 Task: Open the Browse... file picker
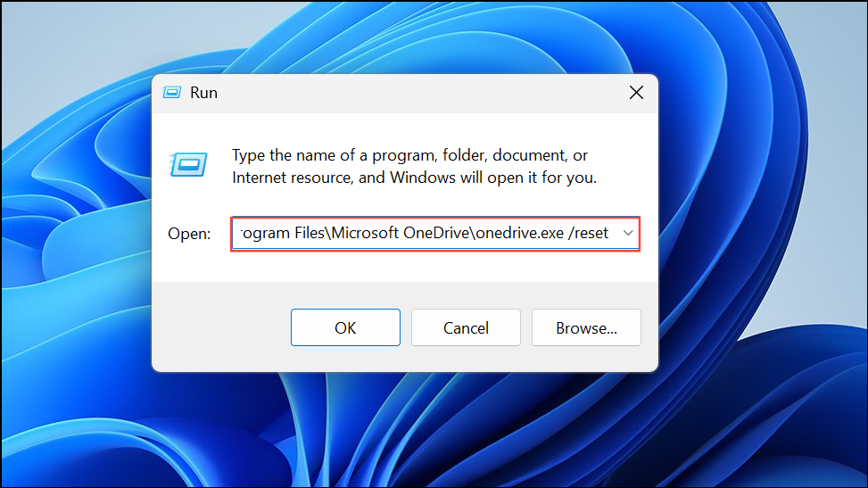(586, 328)
